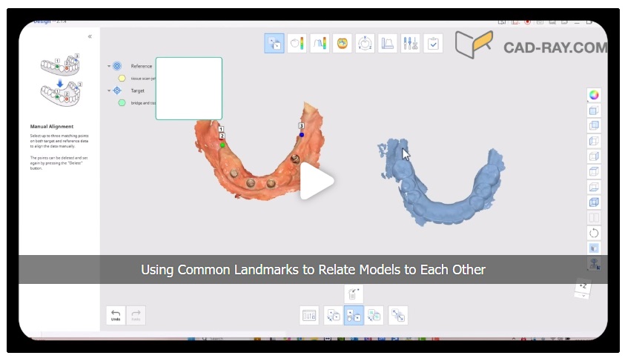
Task: Open the XYZ orientation tool
Action: click(364, 43)
